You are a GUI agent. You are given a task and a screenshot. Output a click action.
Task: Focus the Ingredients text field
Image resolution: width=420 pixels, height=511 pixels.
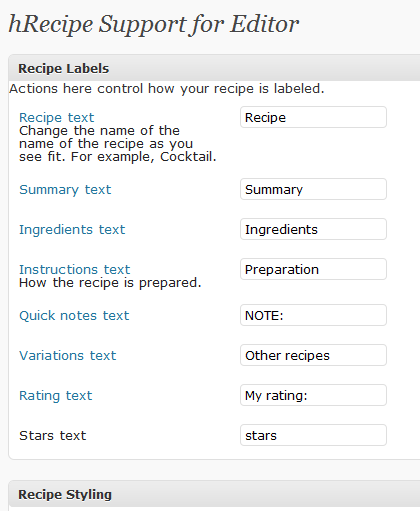tap(313, 229)
